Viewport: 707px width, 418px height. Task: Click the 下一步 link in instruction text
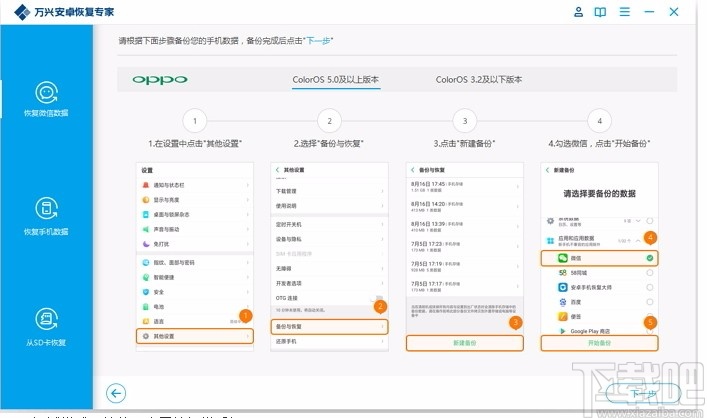[318, 41]
